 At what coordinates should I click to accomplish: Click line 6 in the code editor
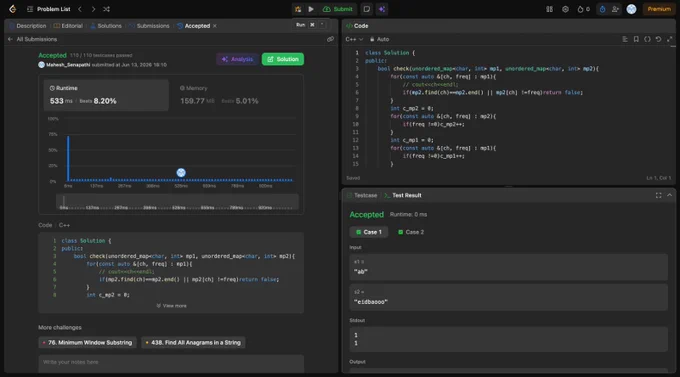493,92
